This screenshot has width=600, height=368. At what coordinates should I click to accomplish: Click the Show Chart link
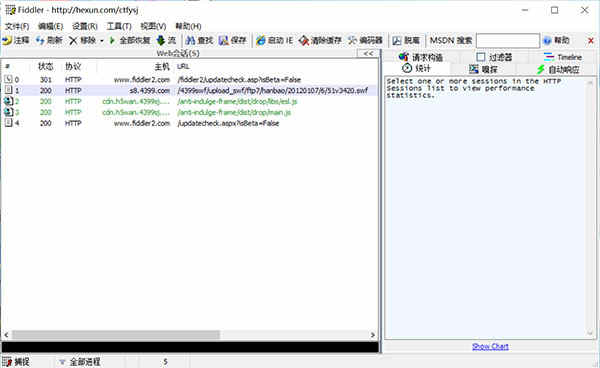[490, 347]
